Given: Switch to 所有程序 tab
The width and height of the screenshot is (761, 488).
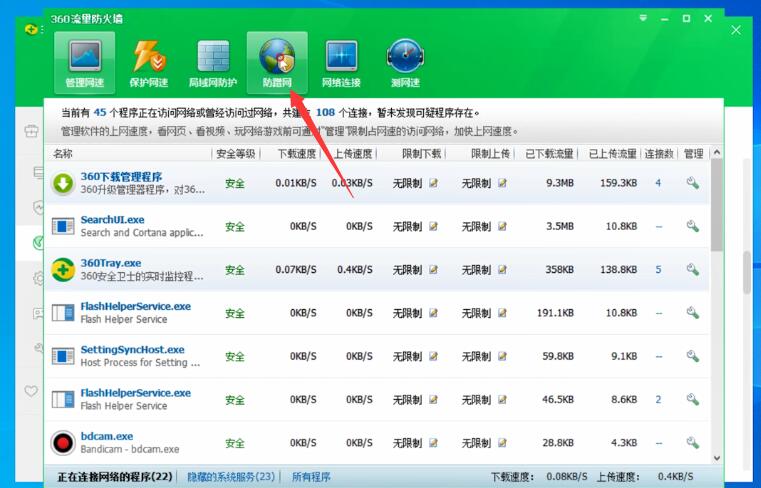Looking at the screenshot, I should (311, 477).
